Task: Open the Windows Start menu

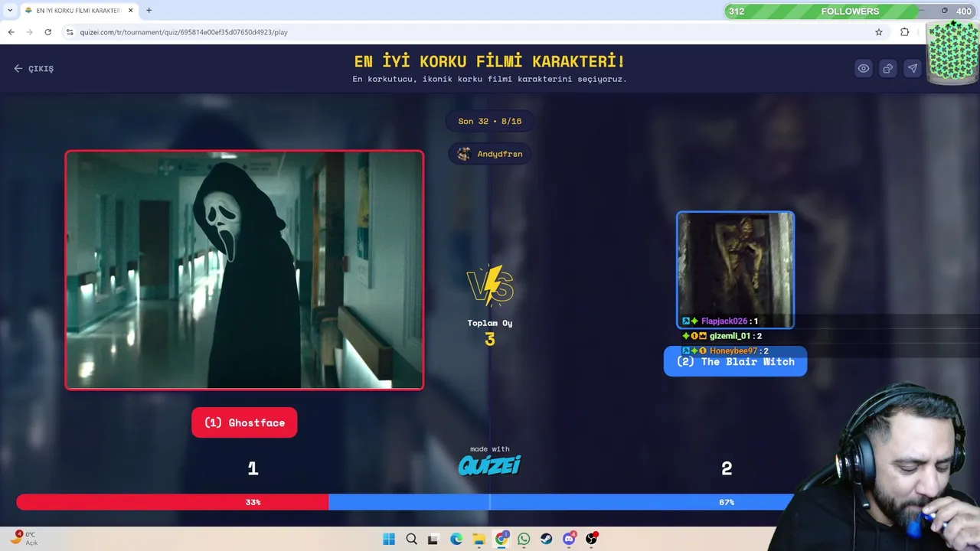Action: (389, 539)
